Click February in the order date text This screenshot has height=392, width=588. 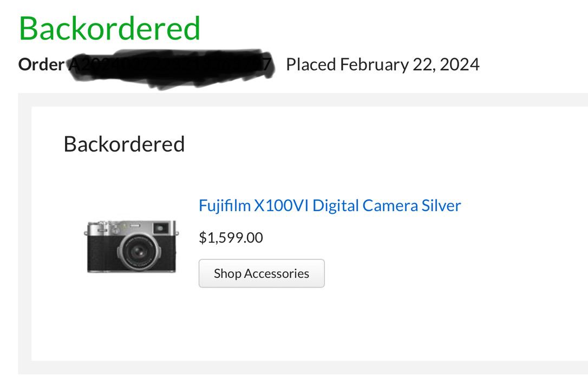374,64
